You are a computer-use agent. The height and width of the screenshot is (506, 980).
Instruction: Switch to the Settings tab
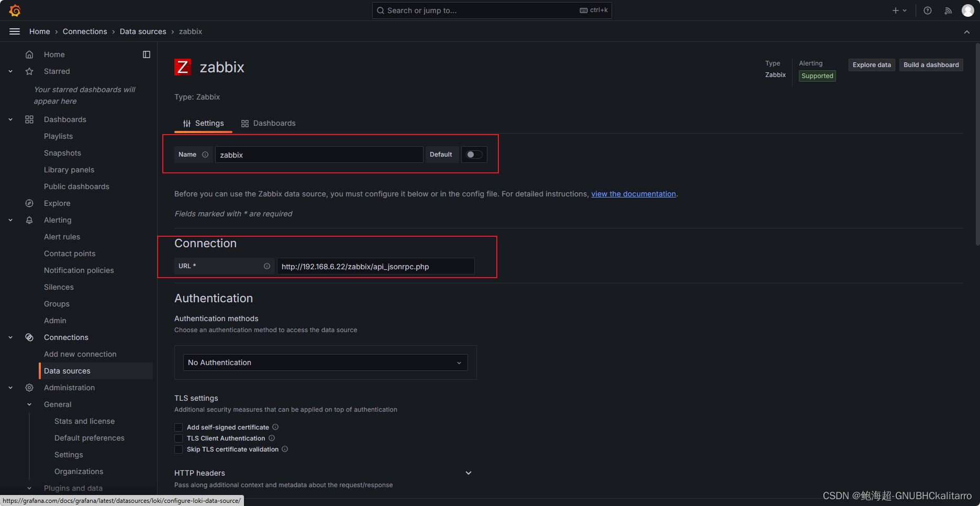[x=203, y=123]
